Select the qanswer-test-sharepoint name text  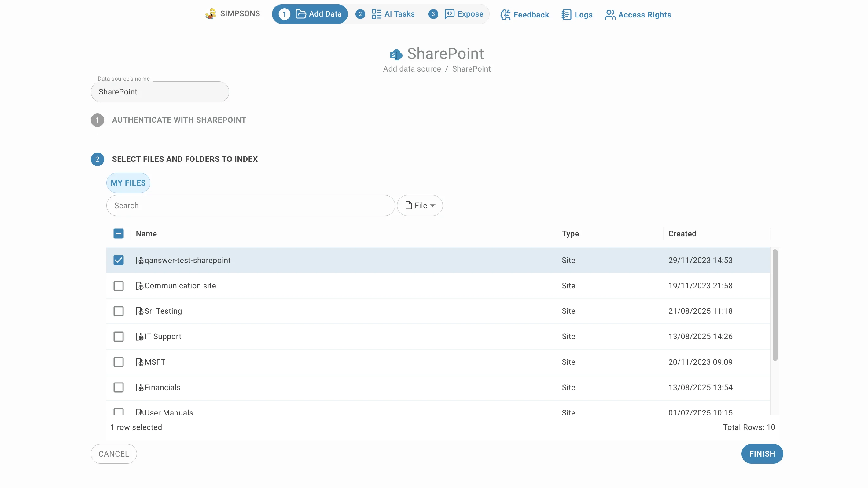pyautogui.click(x=187, y=260)
